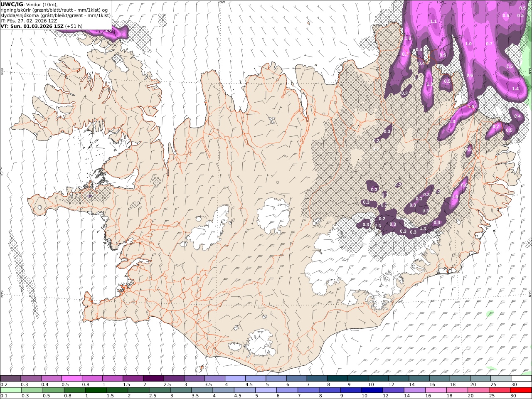Click the '15W' longitude label

click(440, 2)
